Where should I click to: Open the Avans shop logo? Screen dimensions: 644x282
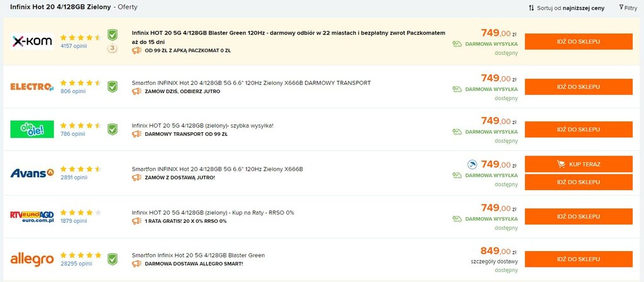pos(32,172)
